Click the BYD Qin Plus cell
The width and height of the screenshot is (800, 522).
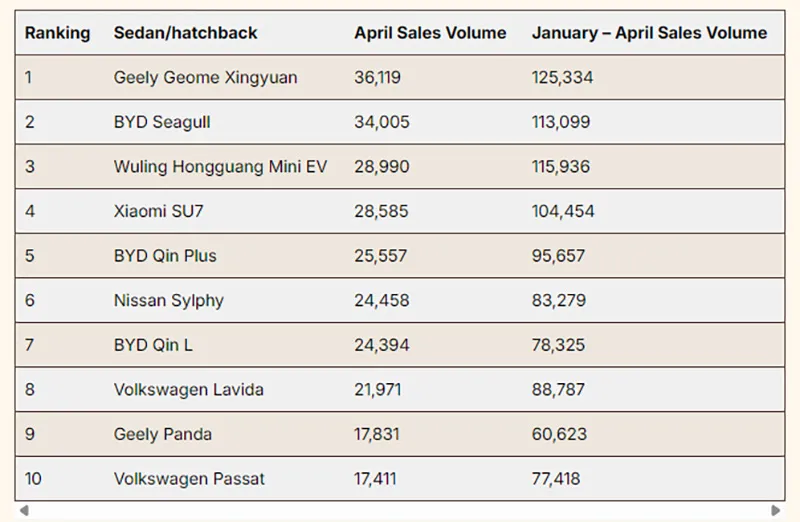pos(165,256)
